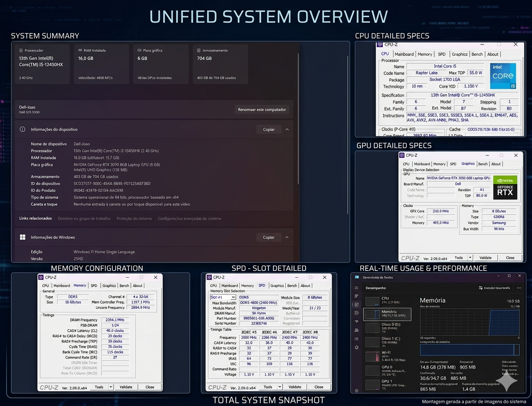
Task: Click Validate in the SPD CPU-Z window
Action: 295,387
